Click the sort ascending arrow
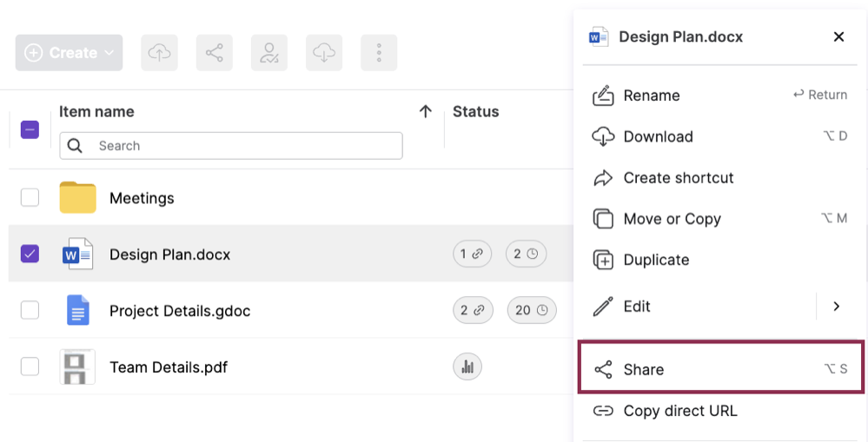This screenshot has width=868, height=442. (x=425, y=112)
